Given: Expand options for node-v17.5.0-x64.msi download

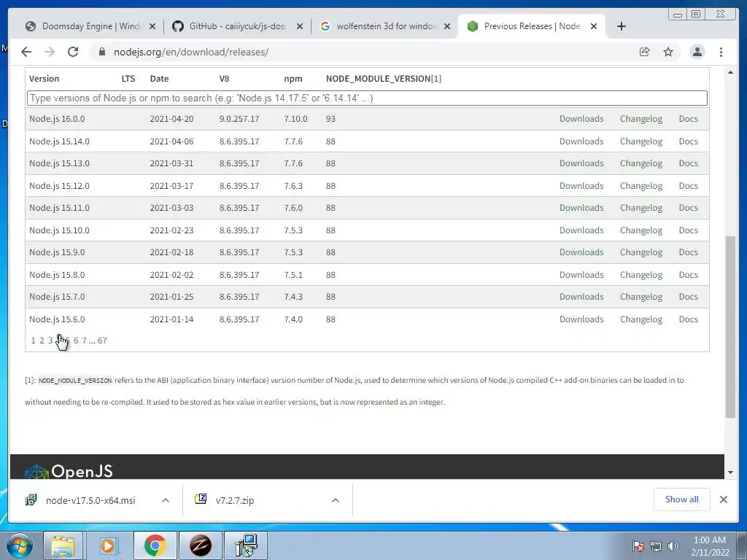Looking at the screenshot, I should coord(166,500).
